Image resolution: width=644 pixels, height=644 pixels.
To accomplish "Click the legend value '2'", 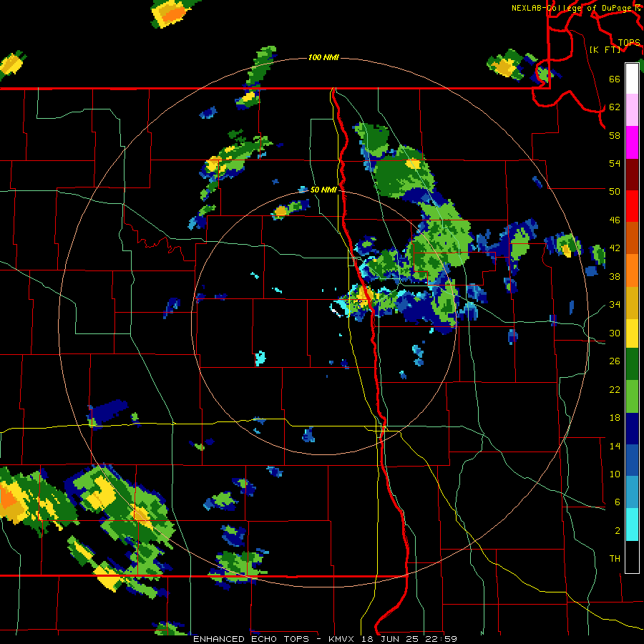I will point(618,531).
